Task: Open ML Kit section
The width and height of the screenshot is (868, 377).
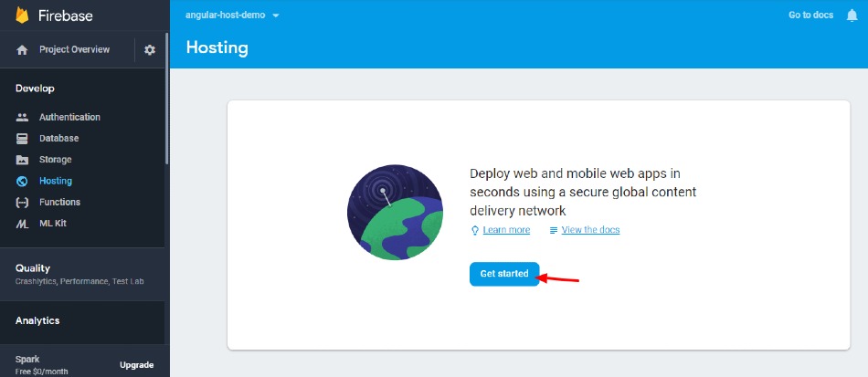Action: [53, 224]
